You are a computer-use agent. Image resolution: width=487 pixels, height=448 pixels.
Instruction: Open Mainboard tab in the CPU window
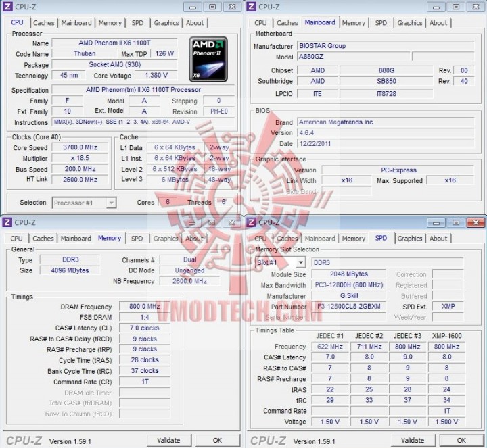coord(76,23)
